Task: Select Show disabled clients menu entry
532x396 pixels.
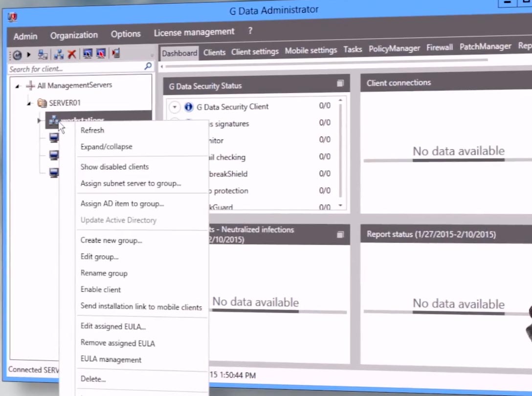Action: [x=115, y=167]
